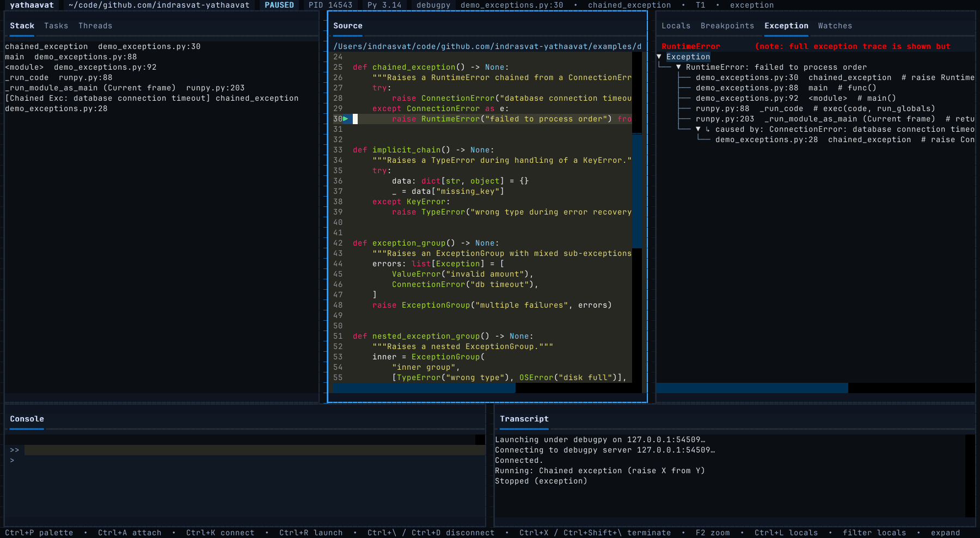Open the Watches tab
The width and height of the screenshot is (980, 538).
coord(835,26)
